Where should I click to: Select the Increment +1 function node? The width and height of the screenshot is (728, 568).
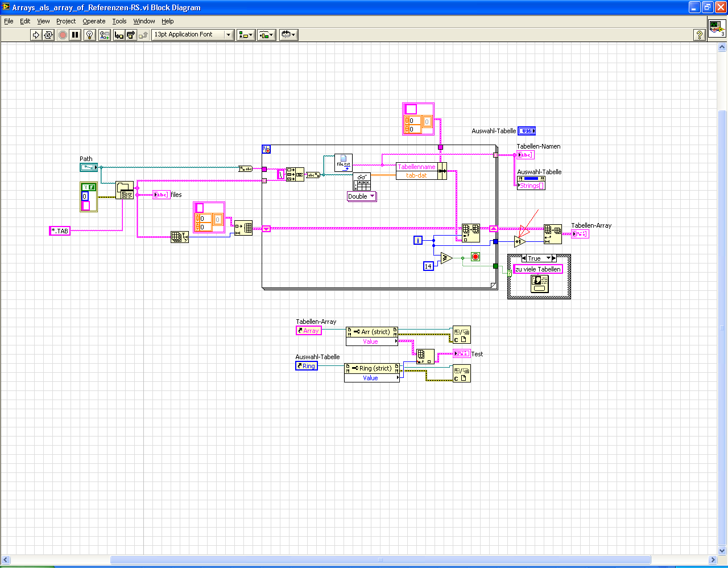520,241
